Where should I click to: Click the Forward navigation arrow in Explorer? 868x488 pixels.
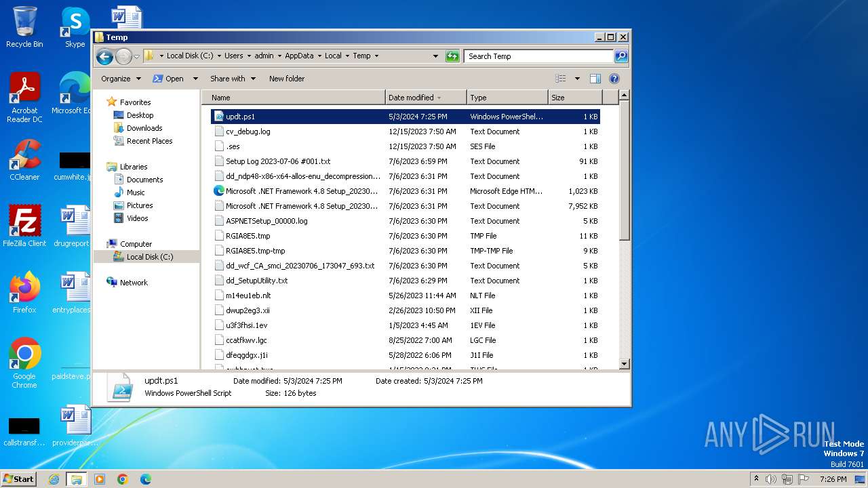[123, 56]
